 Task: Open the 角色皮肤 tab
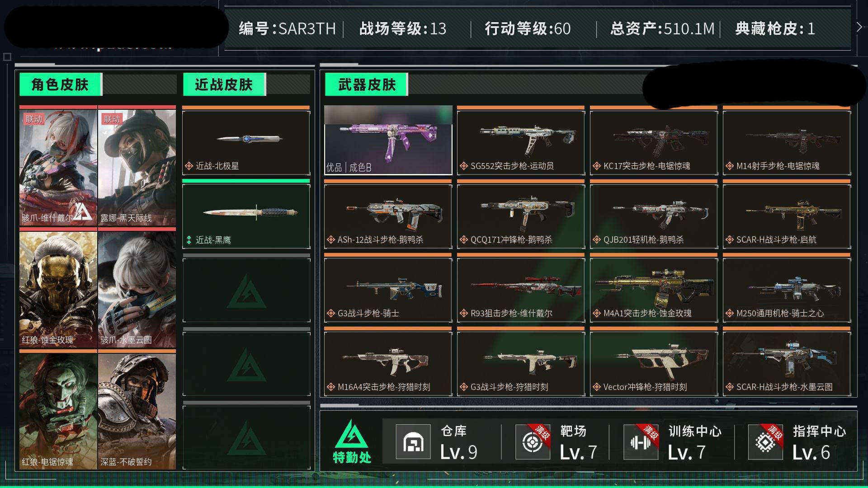[61, 84]
